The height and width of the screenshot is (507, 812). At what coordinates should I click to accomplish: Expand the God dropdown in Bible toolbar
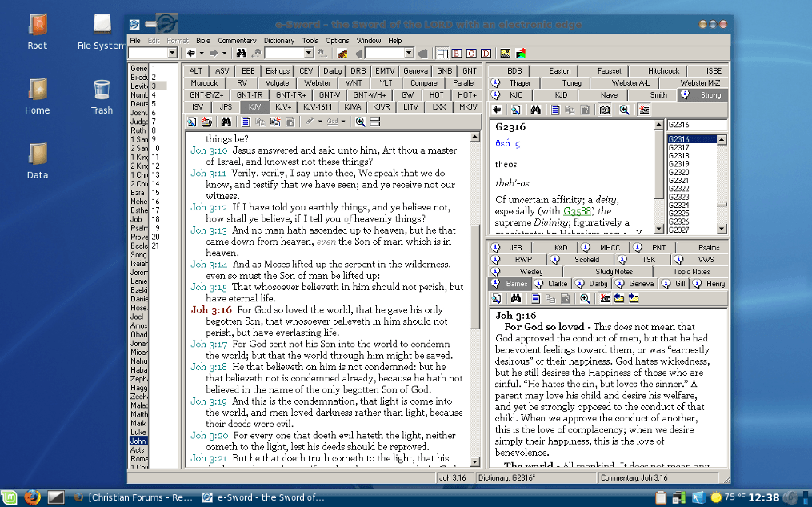[x=343, y=122]
